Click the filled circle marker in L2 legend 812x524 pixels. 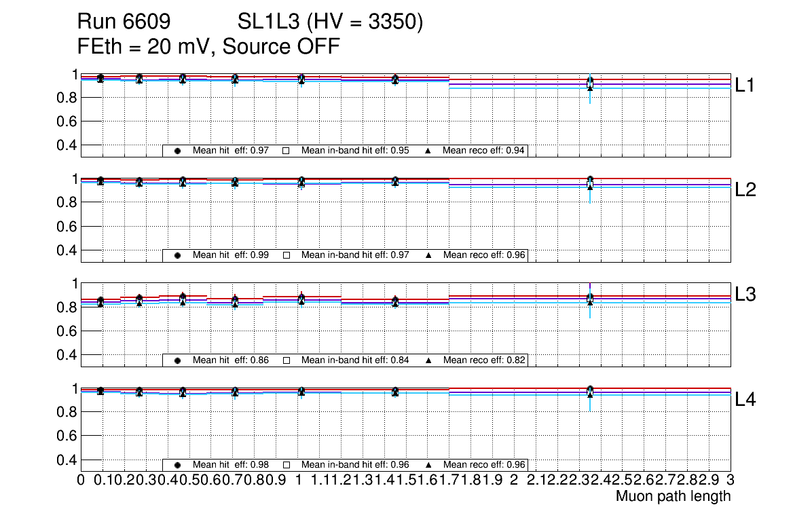pos(177,255)
